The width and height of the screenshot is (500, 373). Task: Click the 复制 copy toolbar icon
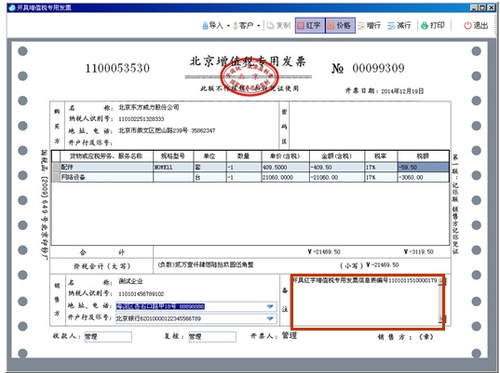[x=279, y=25]
